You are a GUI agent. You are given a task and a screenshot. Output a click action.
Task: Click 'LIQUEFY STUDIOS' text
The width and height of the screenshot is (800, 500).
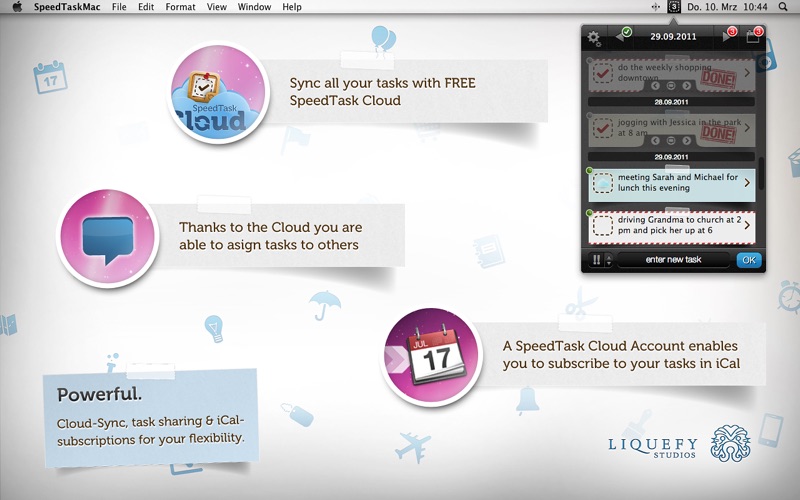tap(653, 447)
